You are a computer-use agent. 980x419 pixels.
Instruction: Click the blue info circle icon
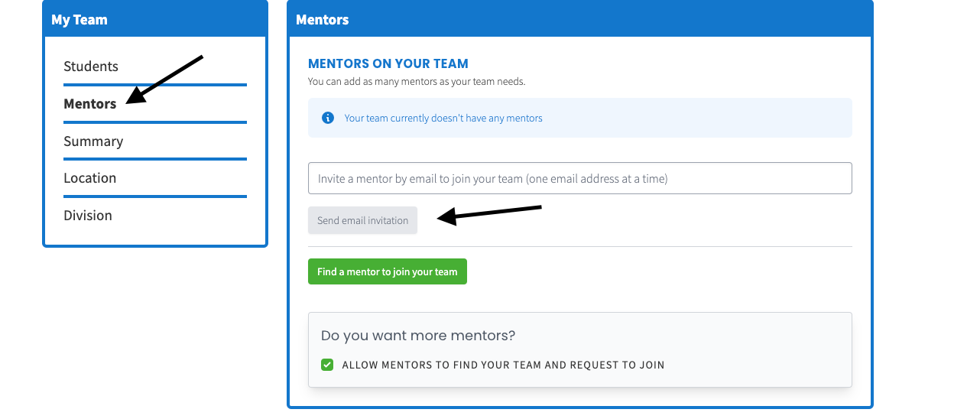click(x=328, y=118)
